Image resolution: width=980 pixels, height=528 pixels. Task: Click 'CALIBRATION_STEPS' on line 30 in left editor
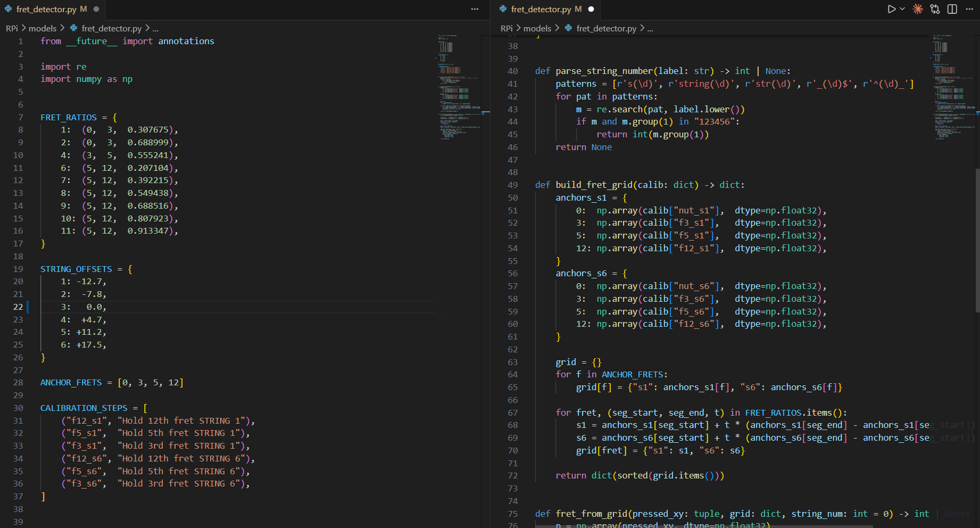point(84,408)
